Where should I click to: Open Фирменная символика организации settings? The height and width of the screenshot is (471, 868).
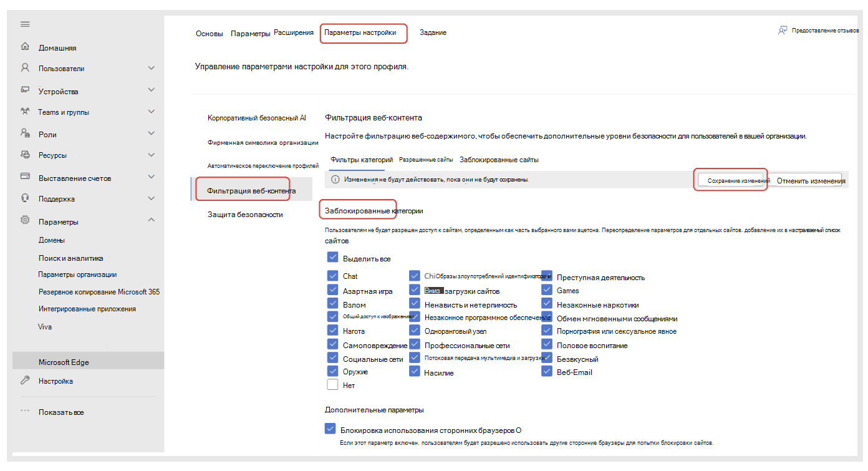tap(263, 142)
